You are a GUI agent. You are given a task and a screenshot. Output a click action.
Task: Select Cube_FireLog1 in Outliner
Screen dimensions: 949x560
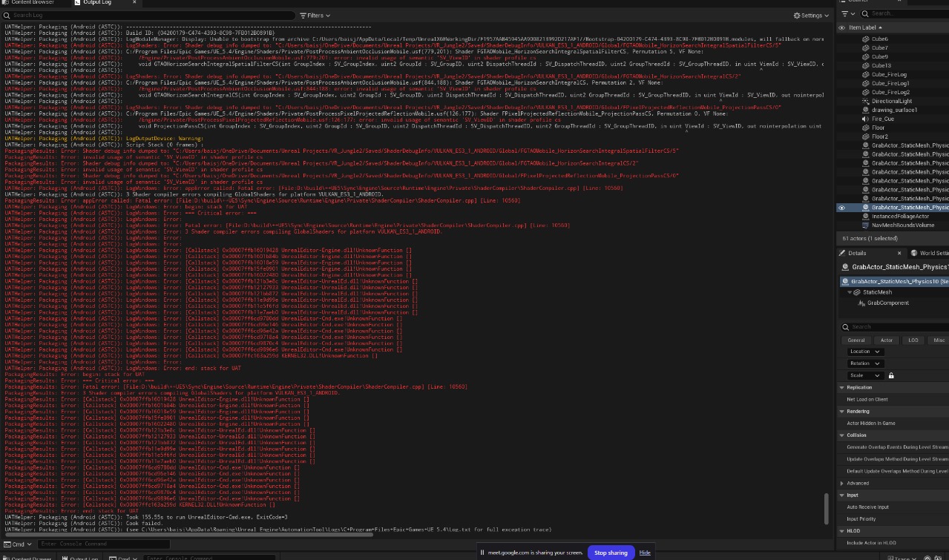pos(890,83)
